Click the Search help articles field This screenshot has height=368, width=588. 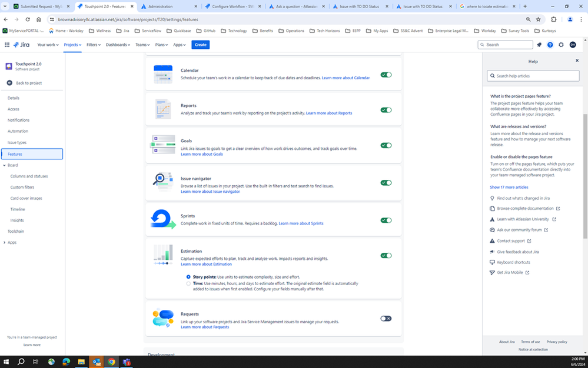tap(533, 76)
